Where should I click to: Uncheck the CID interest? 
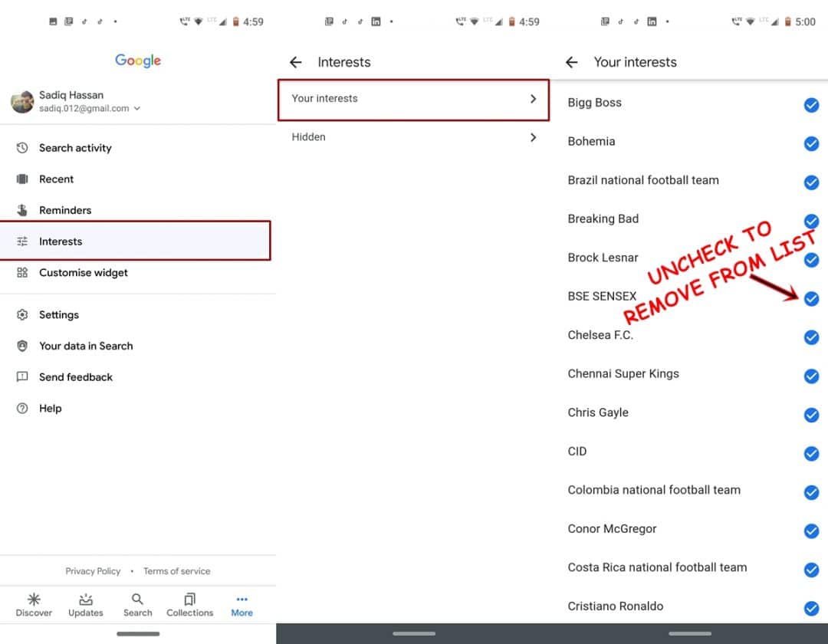click(812, 453)
